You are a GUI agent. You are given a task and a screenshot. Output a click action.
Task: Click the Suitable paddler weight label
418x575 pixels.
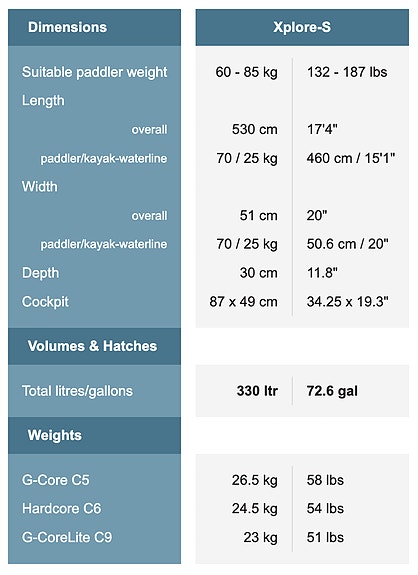click(x=95, y=72)
